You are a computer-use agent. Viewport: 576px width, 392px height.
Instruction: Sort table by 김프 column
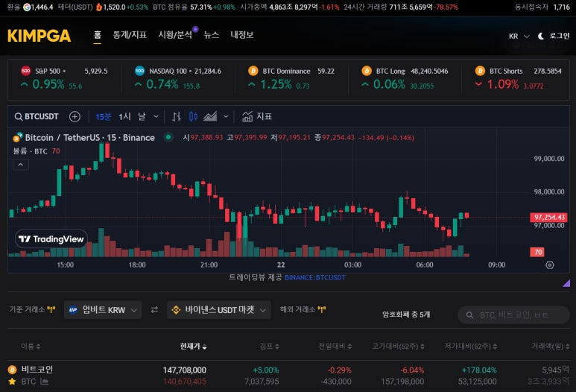(x=270, y=346)
